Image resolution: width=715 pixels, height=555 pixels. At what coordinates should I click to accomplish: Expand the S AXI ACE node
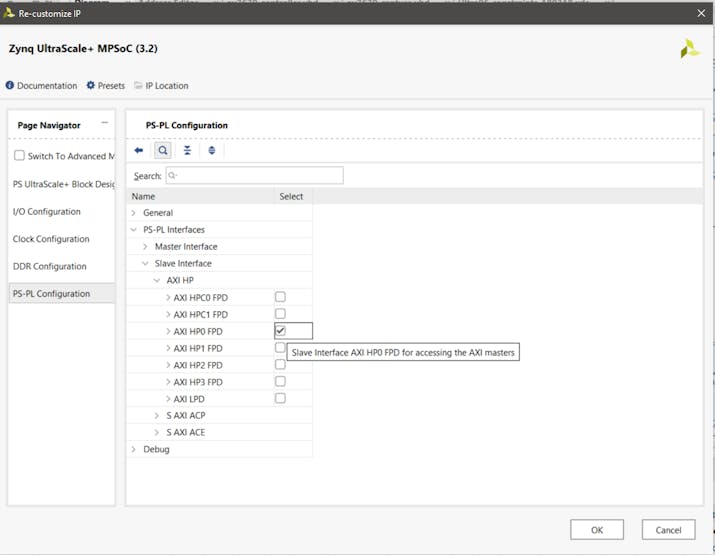[x=157, y=432]
